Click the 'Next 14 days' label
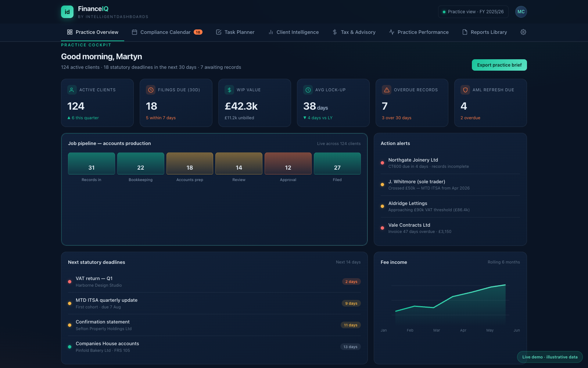 (348, 262)
